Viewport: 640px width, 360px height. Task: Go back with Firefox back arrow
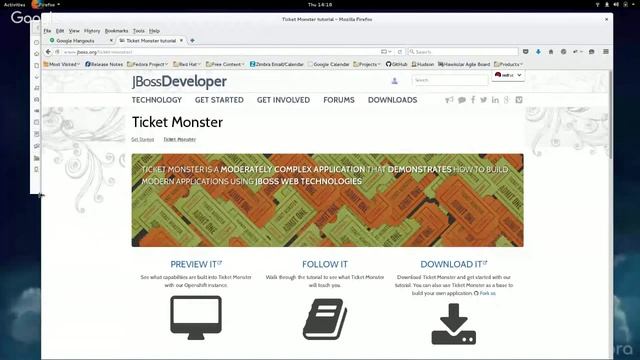click(x=48, y=52)
